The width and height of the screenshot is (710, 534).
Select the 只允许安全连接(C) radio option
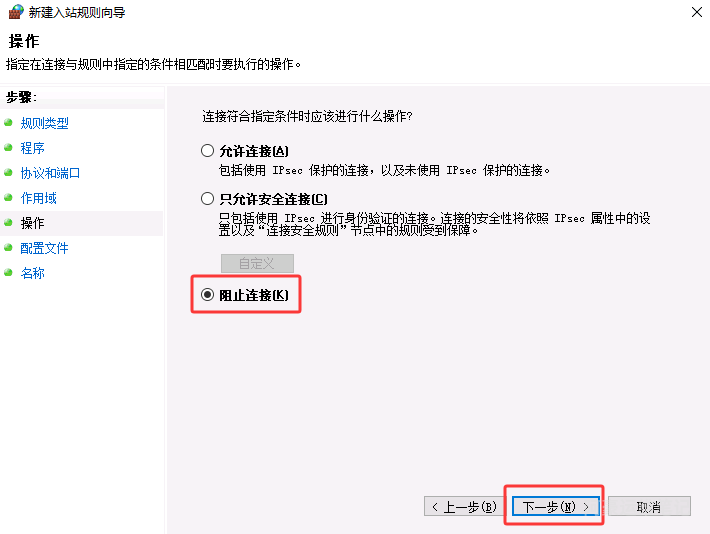click(x=207, y=198)
